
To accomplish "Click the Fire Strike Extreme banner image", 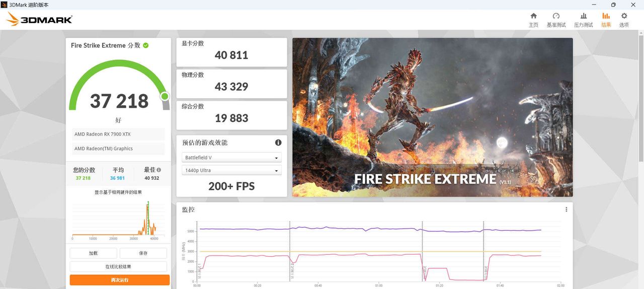I will click(433, 117).
